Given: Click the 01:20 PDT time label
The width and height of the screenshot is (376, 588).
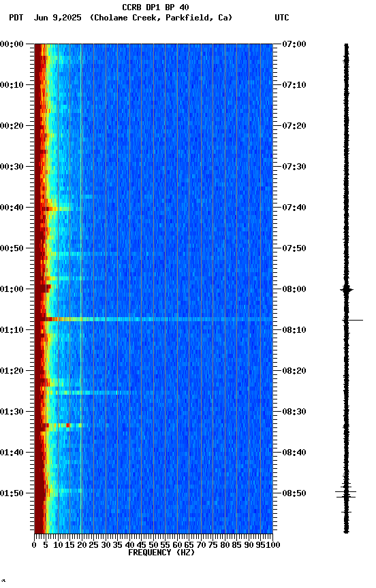Looking at the screenshot, I should [12, 371].
